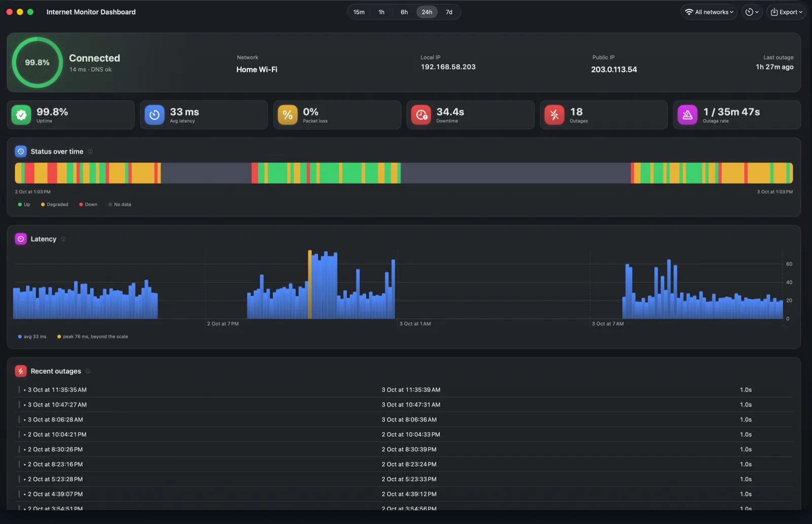The height and width of the screenshot is (524, 812).
Task: Expand the 3 Oct 8:06:28 AM outage row
Action: click(x=25, y=420)
